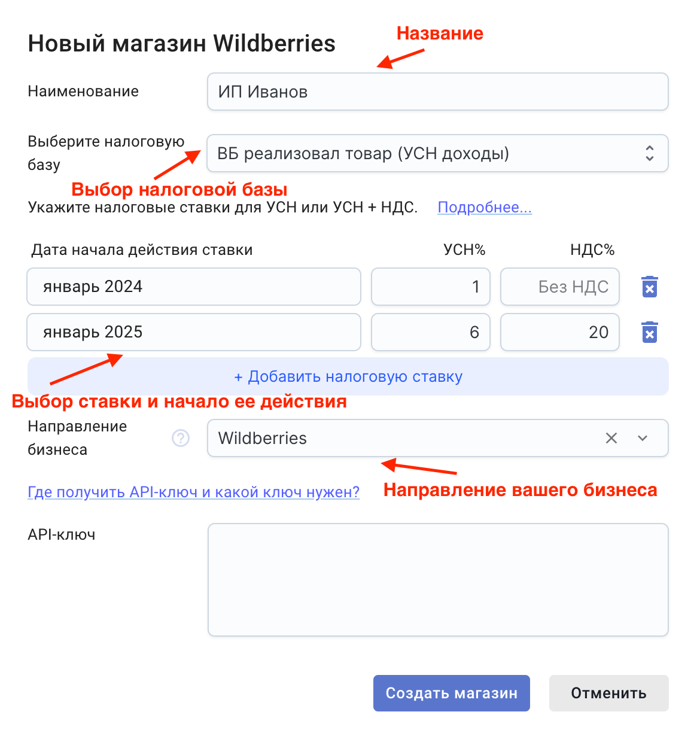Click the Без НДС rate field
The height and width of the screenshot is (736, 700).
tap(559, 287)
